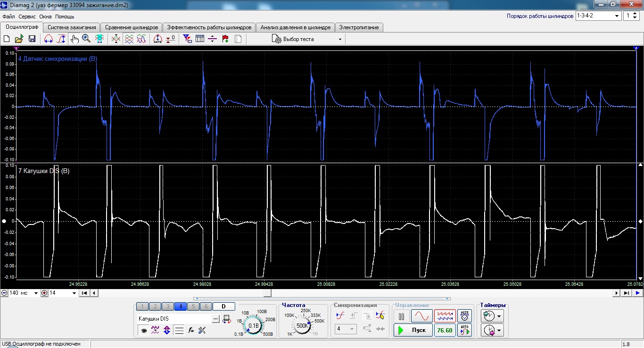The width and height of the screenshot is (644, 348).
Task: Click the table grid icon in toolbar
Action: click(200, 39)
